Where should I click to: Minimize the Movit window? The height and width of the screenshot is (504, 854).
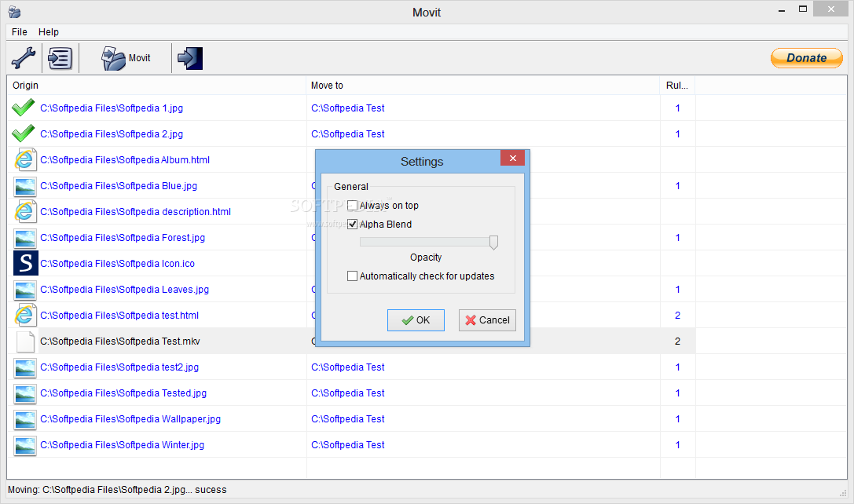pos(782,9)
